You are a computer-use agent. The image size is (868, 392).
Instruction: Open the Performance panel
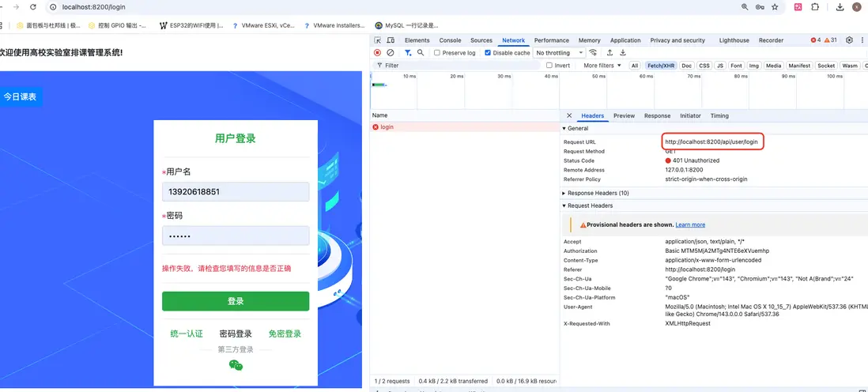click(x=551, y=40)
